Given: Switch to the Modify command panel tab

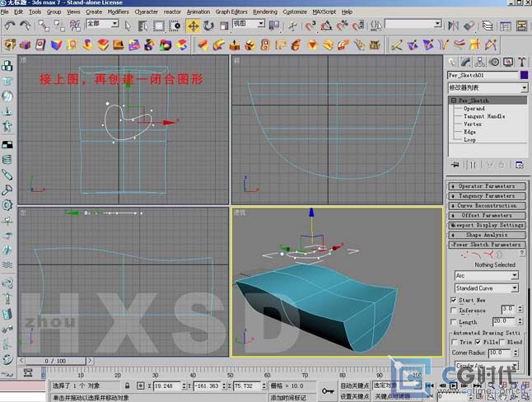Looking at the screenshot, I should click(466, 62).
